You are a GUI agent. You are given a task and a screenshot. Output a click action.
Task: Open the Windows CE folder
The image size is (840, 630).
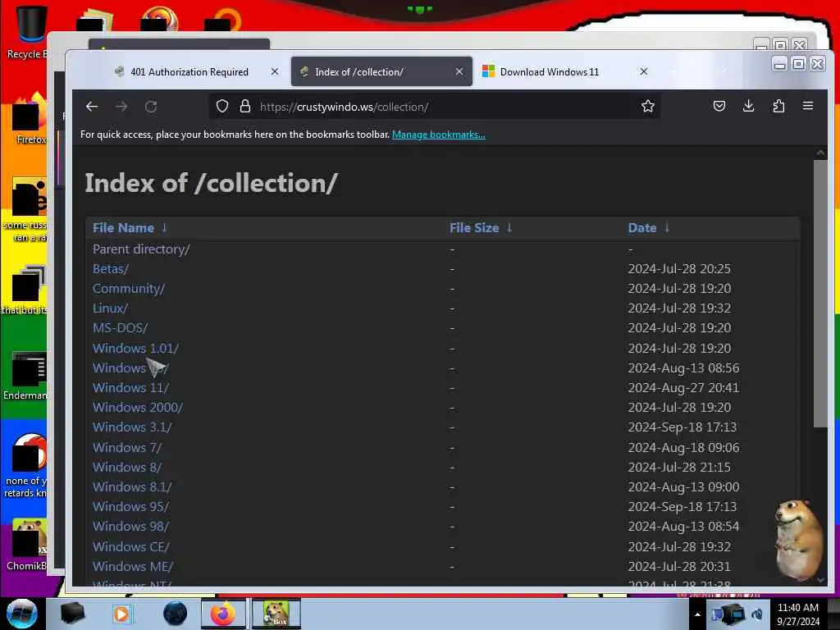point(130,547)
